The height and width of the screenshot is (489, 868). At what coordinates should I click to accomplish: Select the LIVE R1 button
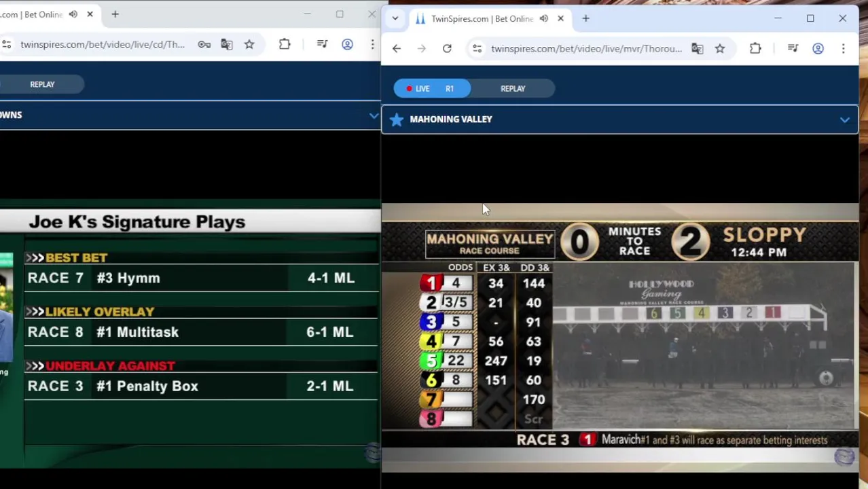point(431,88)
